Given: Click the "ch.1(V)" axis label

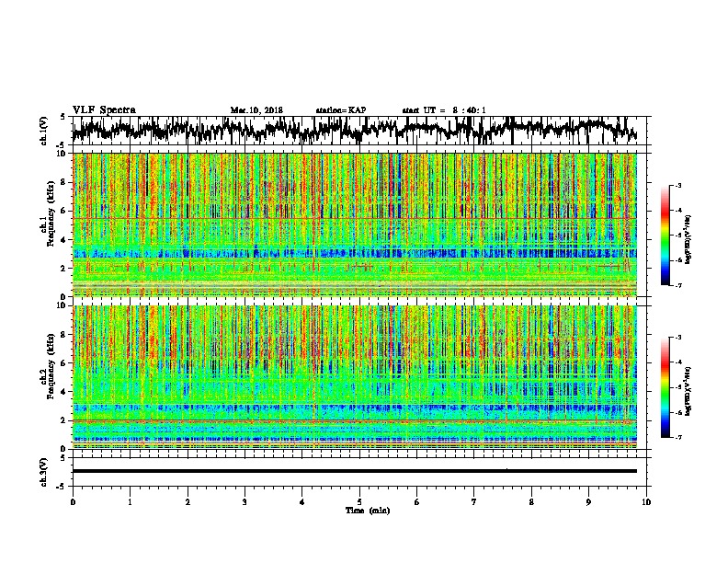Looking at the screenshot, I should click(x=43, y=131).
